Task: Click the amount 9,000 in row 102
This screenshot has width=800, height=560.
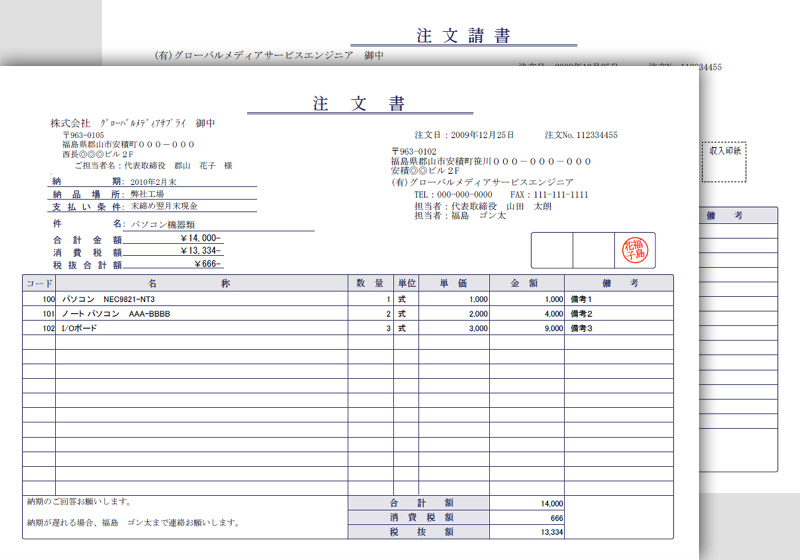Action: pyautogui.click(x=554, y=328)
